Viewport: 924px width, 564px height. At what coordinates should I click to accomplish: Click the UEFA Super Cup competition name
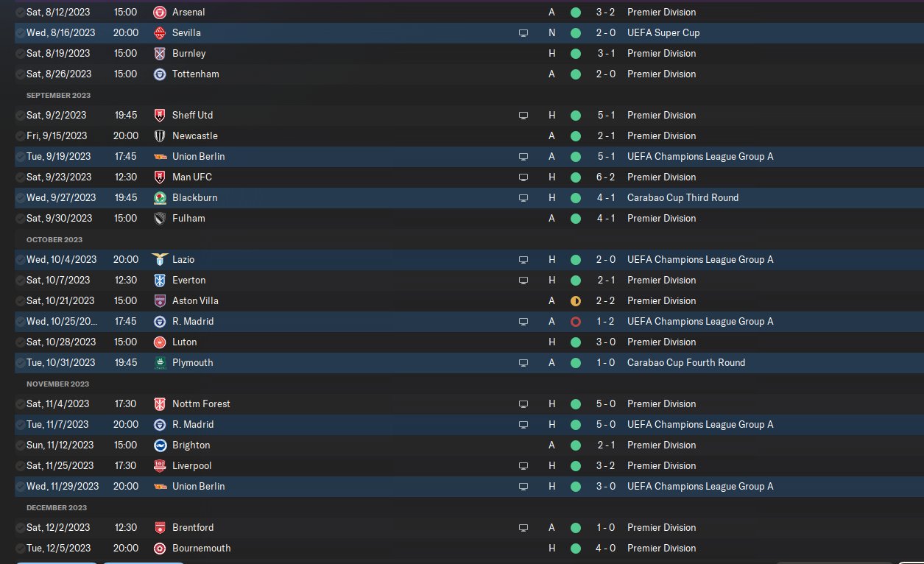tap(663, 33)
